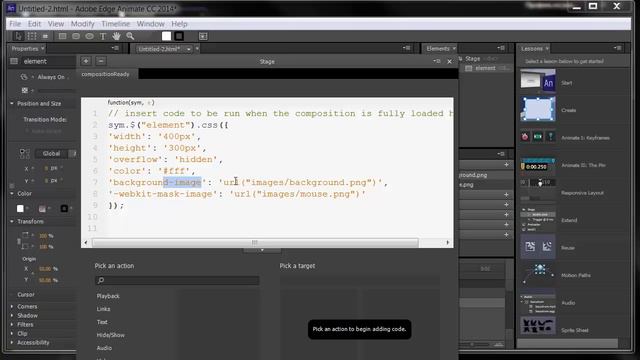640x360 pixels.
Task: Select the element row in Elements panel
Action: (x=486, y=68)
